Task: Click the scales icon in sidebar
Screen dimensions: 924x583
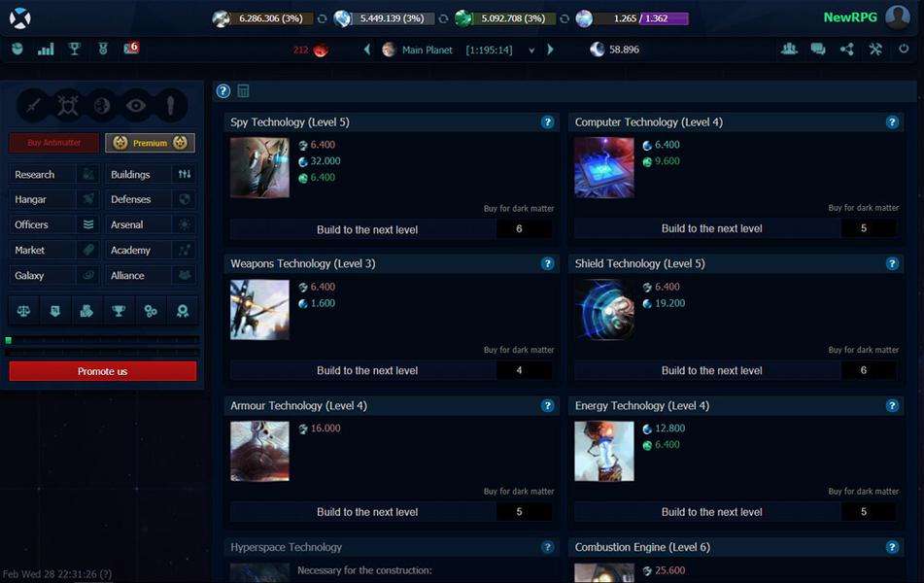Action: (25, 311)
